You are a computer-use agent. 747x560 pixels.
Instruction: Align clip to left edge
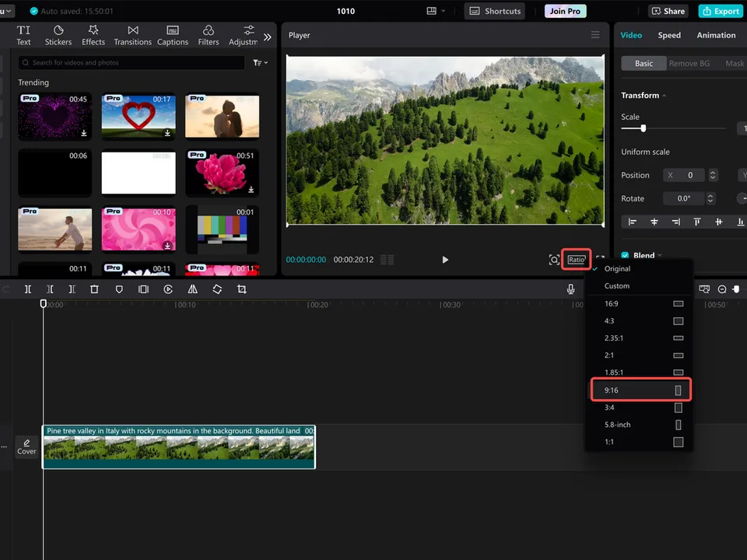coord(632,222)
